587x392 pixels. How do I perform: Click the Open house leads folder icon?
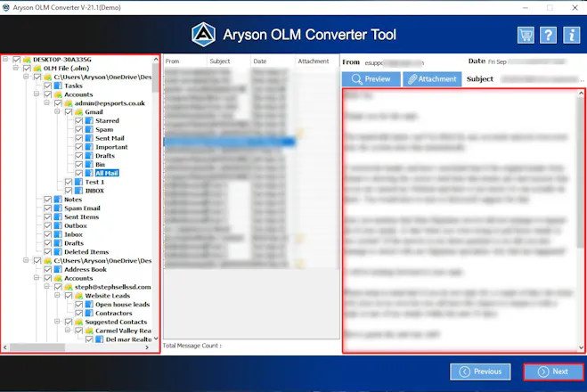pos(89,305)
